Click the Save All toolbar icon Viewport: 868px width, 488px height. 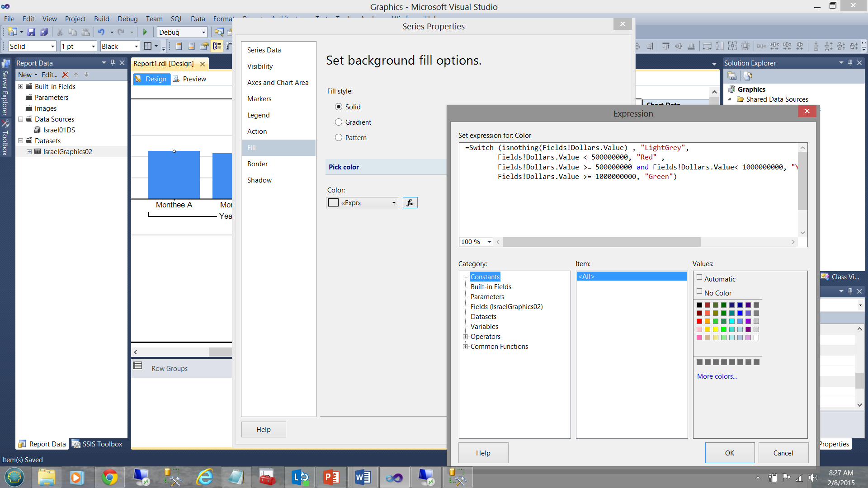pos(44,32)
